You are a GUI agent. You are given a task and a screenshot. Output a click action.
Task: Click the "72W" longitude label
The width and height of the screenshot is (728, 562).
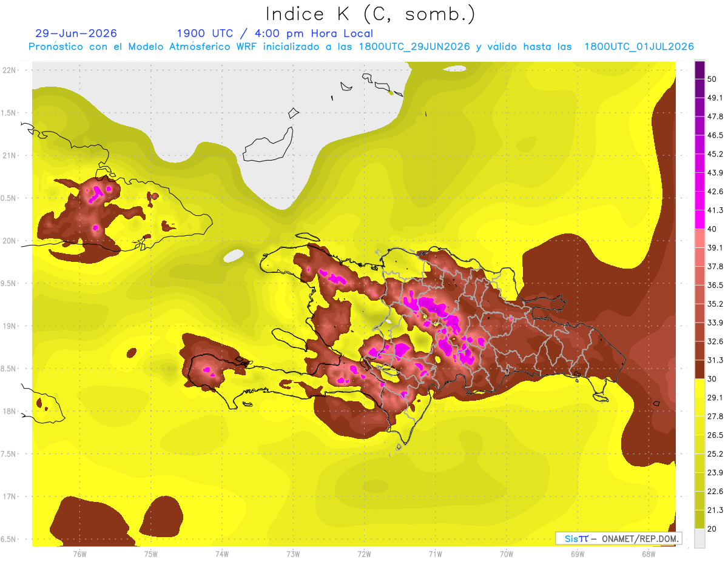pyautogui.click(x=364, y=554)
